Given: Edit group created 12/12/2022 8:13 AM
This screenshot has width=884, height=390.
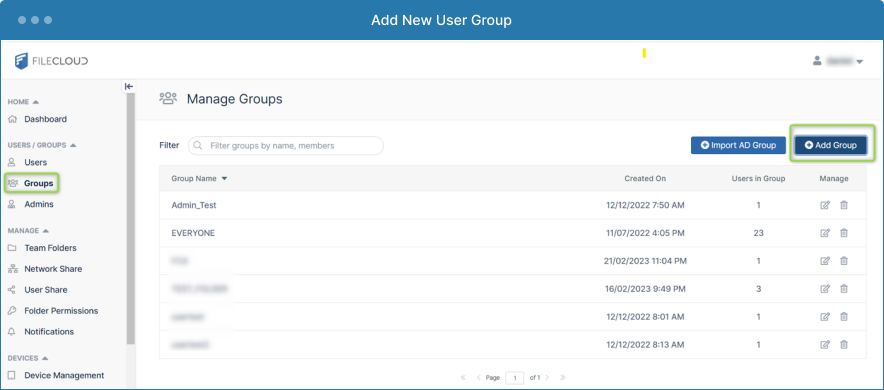Looking at the screenshot, I should pyautogui.click(x=825, y=344).
